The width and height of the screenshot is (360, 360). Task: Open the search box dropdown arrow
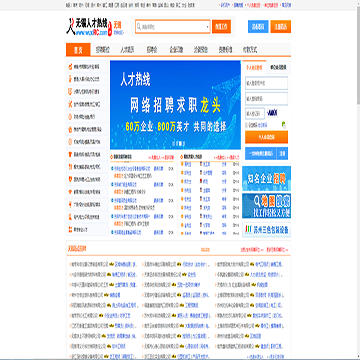(207, 27)
